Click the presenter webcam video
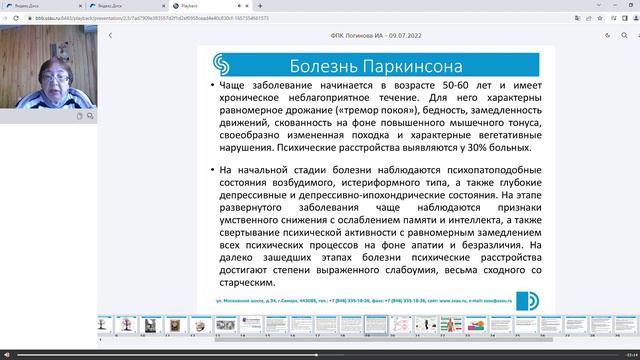This screenshot has width=640, height=360. click(x=49, y=67)
